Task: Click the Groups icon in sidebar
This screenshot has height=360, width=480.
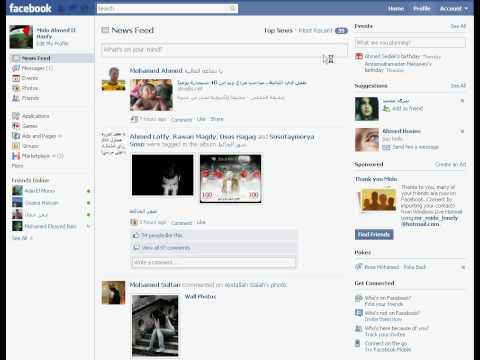Action: pyautogui.click(x=16, y=146)
